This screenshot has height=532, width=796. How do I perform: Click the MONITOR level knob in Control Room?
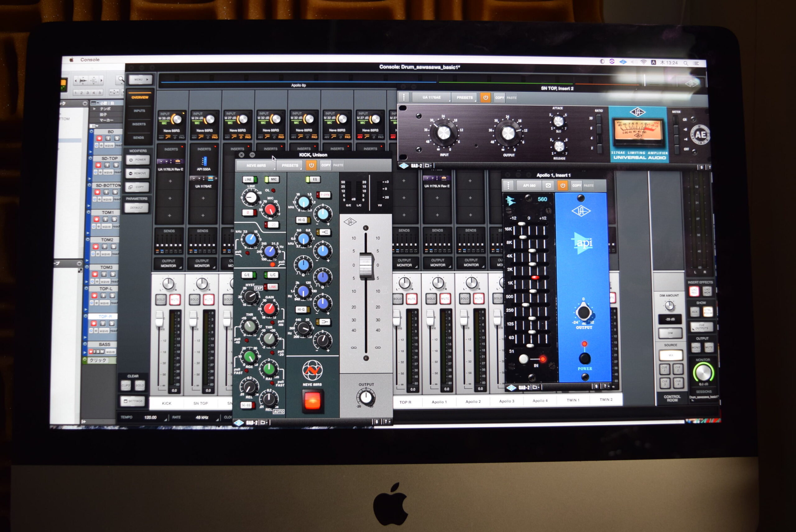tap(703, 372)
